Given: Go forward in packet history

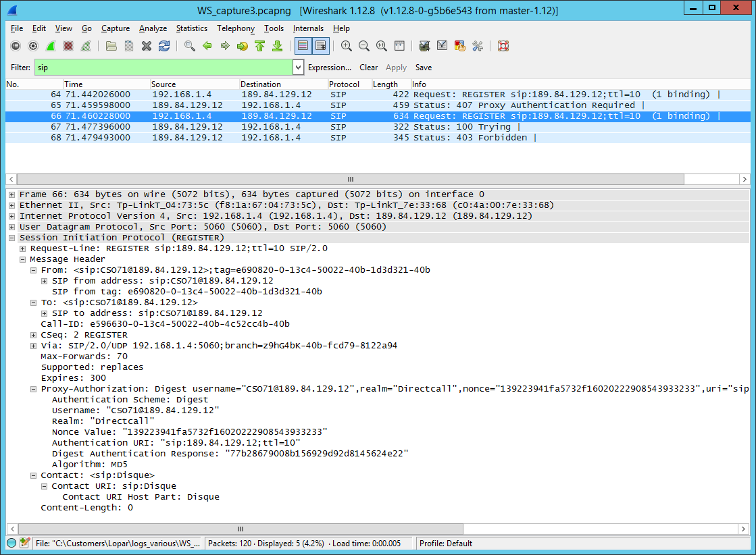Looking at the screenshot, I should [x=225, y=46].
